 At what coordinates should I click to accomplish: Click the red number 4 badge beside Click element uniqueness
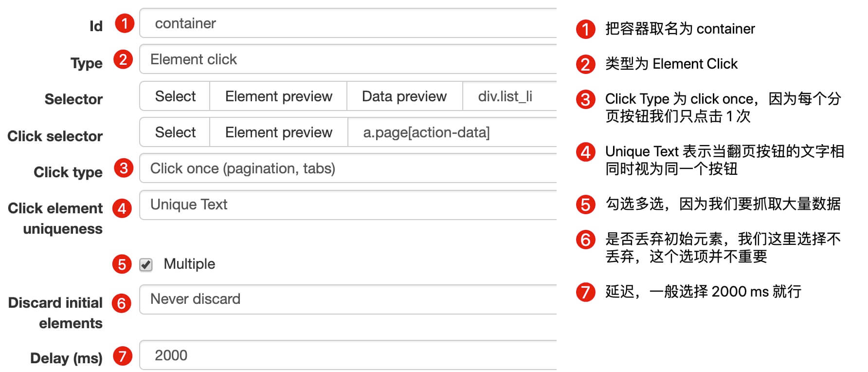click(x=122, y=208)
